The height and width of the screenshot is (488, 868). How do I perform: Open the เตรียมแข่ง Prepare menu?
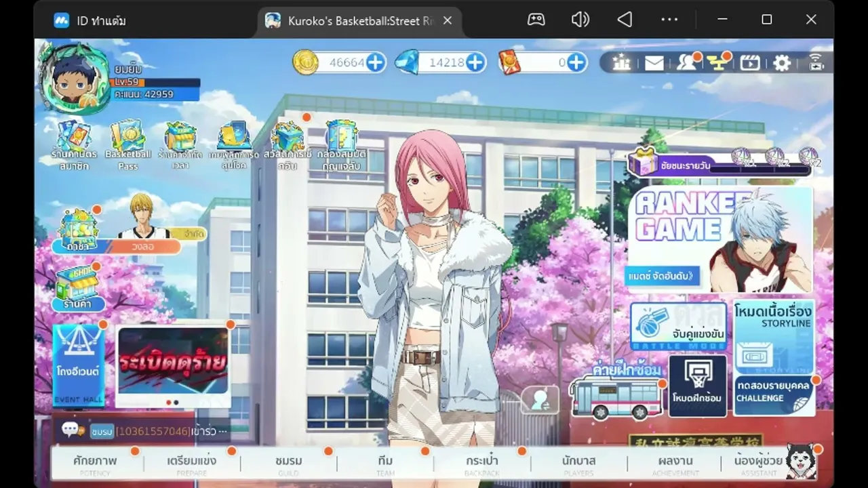point(192,464)
